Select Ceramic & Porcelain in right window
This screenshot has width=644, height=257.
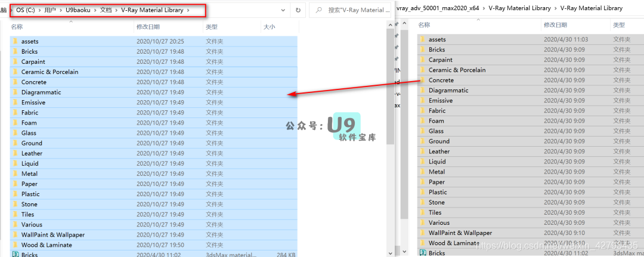coord(457,70)
